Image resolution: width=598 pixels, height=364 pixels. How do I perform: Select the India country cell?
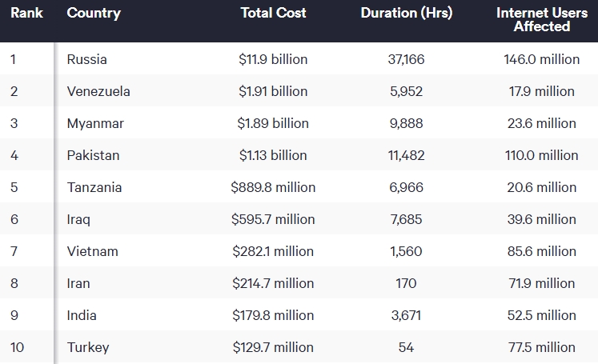pyautogui.click(x=82, y=315)
